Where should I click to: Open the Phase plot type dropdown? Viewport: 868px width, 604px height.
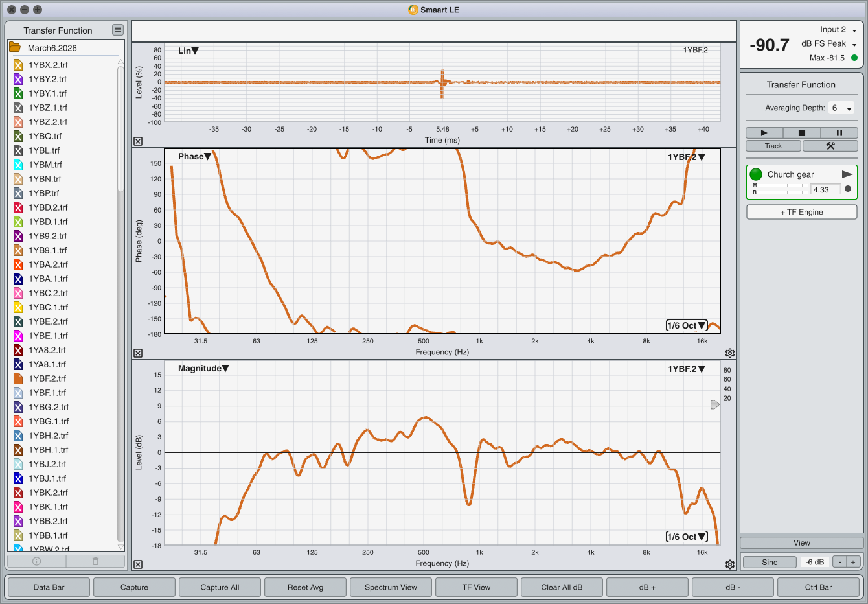195,156
